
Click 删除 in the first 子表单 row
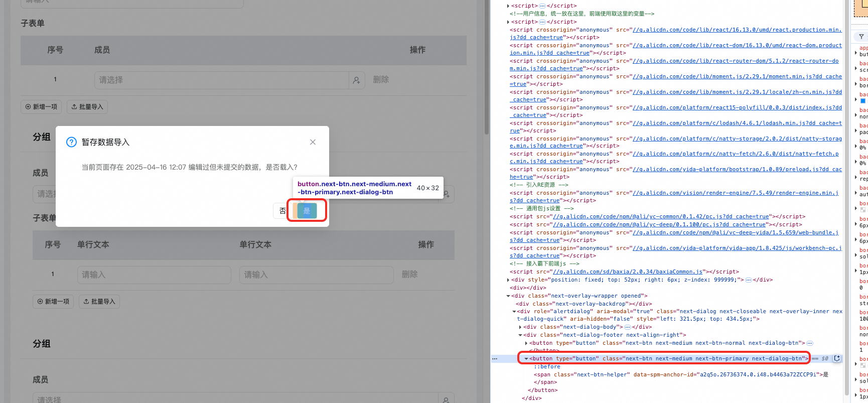(381, 80)
